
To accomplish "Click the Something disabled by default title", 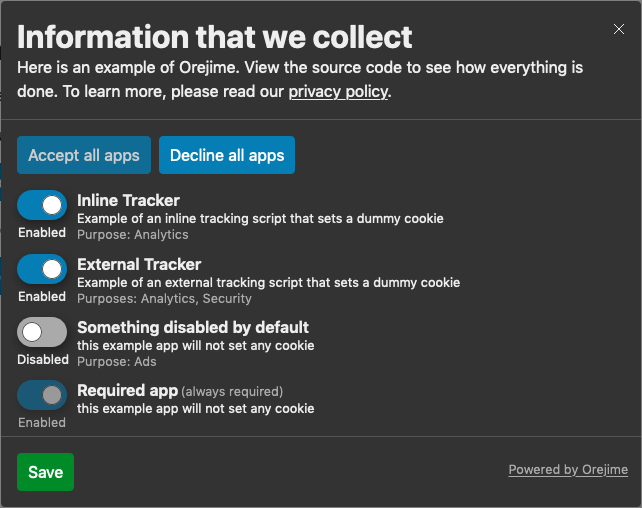I will pos(193,327).
